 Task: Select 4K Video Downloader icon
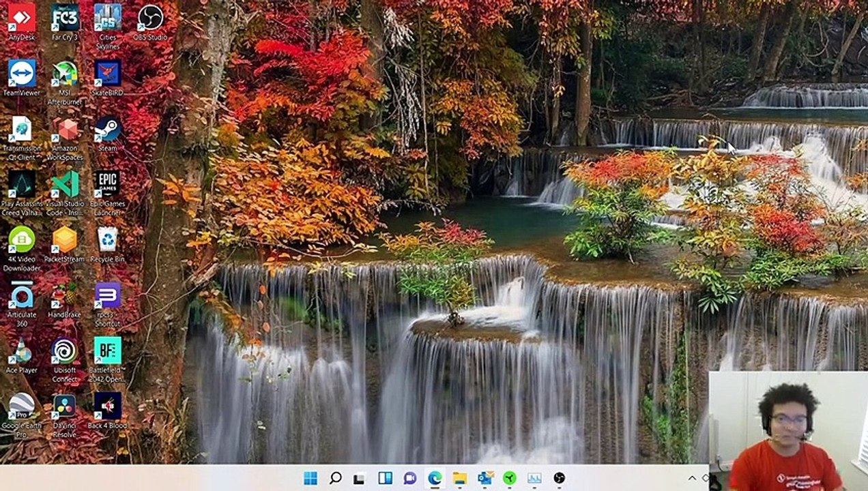pyautogui.click(x=22, y=248)
